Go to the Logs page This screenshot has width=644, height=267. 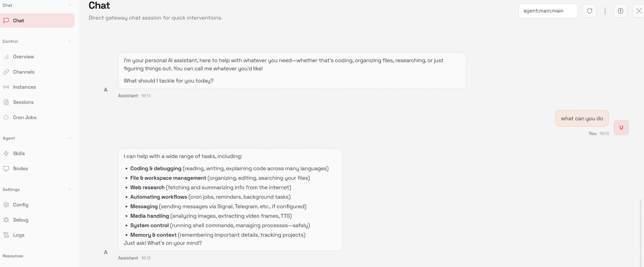pos(18,235)
